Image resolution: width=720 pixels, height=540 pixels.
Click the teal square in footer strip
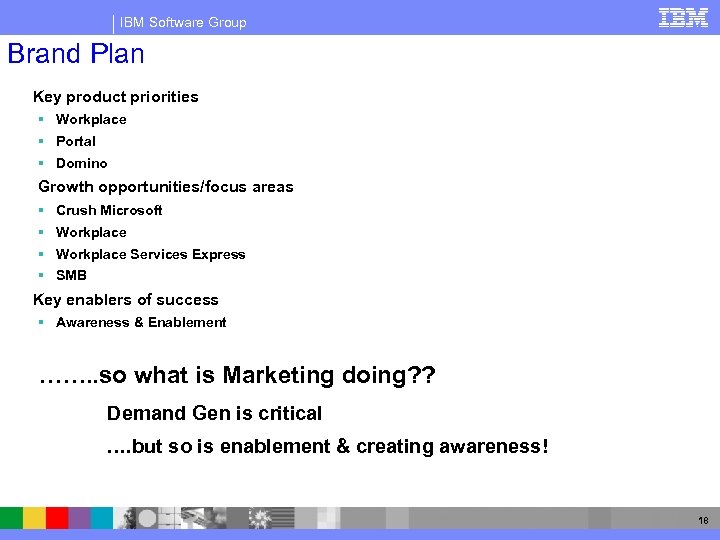click(x=101, y=518)
